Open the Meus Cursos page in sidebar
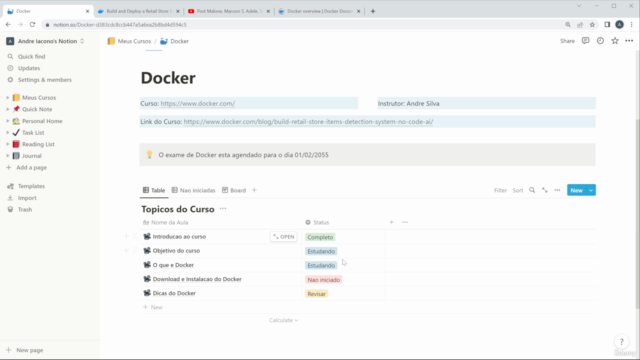Screen dimensions: 640x360 tap(39, 98)
